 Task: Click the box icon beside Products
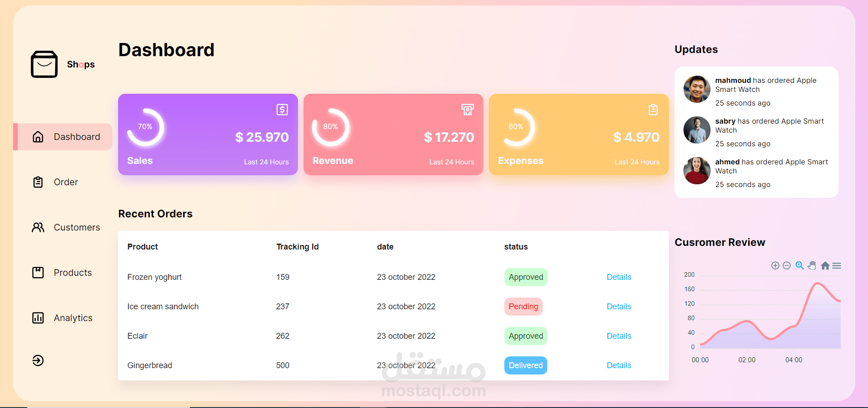pos(38,273)
